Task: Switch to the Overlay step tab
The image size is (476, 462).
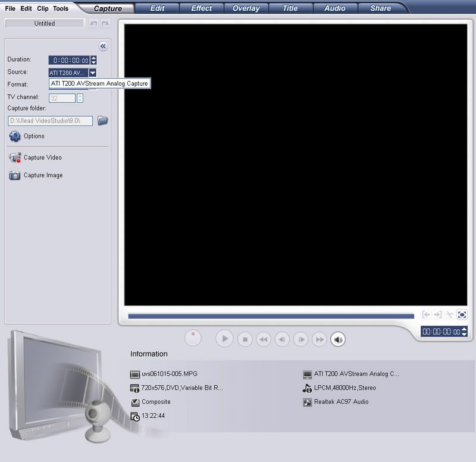Action: pos(246,8)
